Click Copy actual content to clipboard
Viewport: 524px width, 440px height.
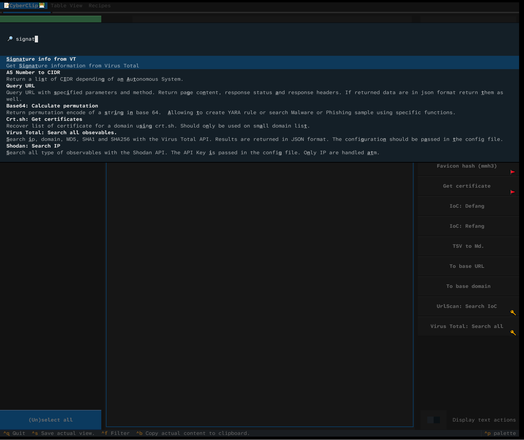(193, 433)
